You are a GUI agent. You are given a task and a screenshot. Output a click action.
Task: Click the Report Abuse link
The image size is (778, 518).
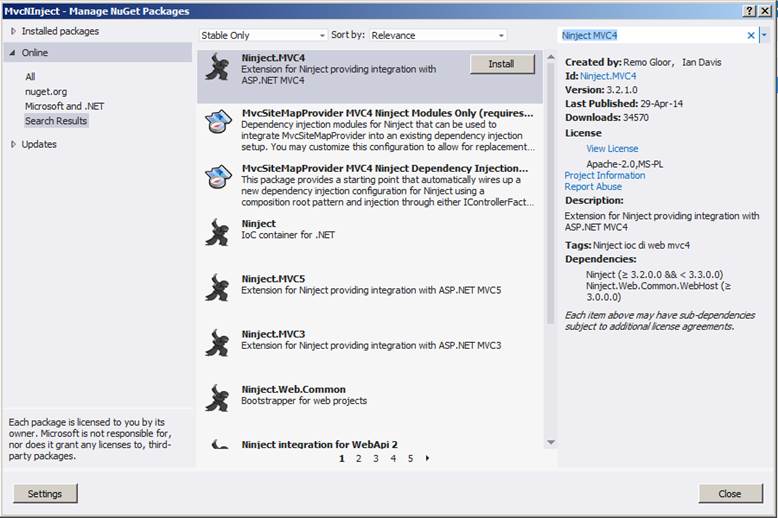coord(593,187)
